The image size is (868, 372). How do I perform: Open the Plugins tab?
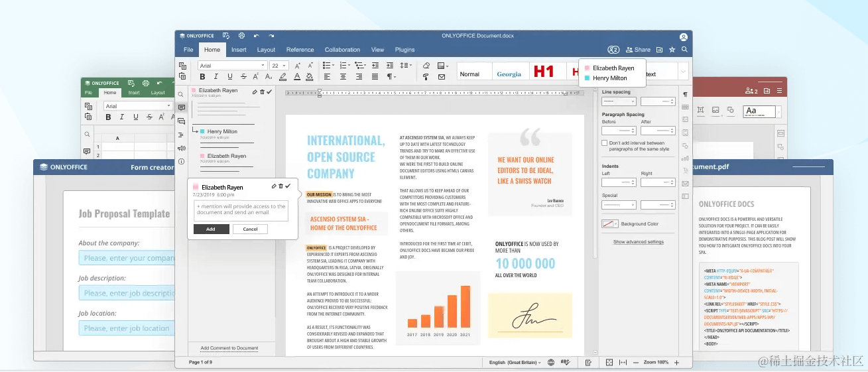(404, 50)
